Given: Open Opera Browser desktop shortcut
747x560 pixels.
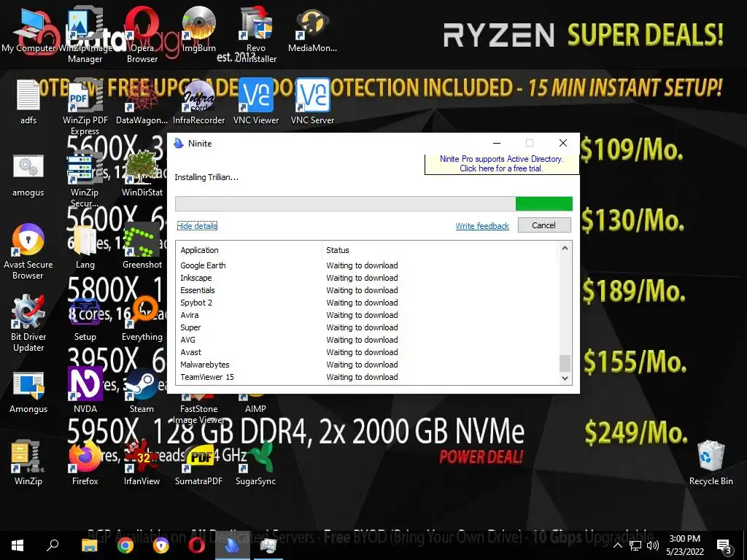Looking at the screenshot, I should (142, 36).
